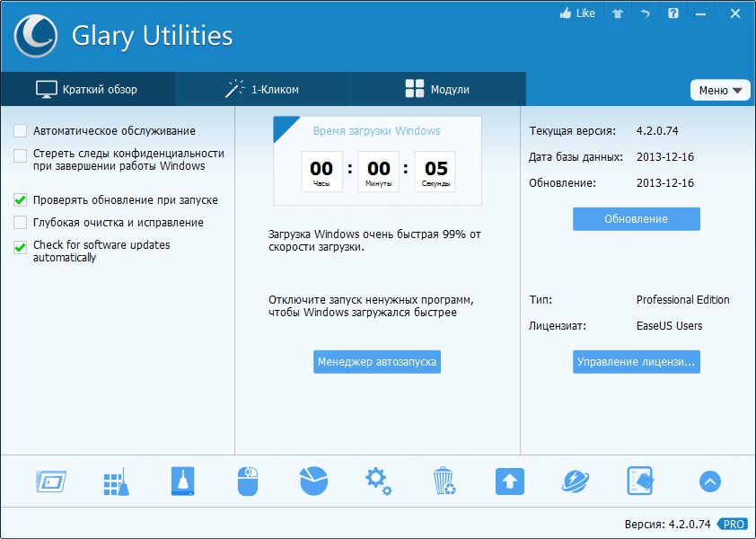Launch the registry cleaner broom icon
756x539 pixels.
pos(116,482)
